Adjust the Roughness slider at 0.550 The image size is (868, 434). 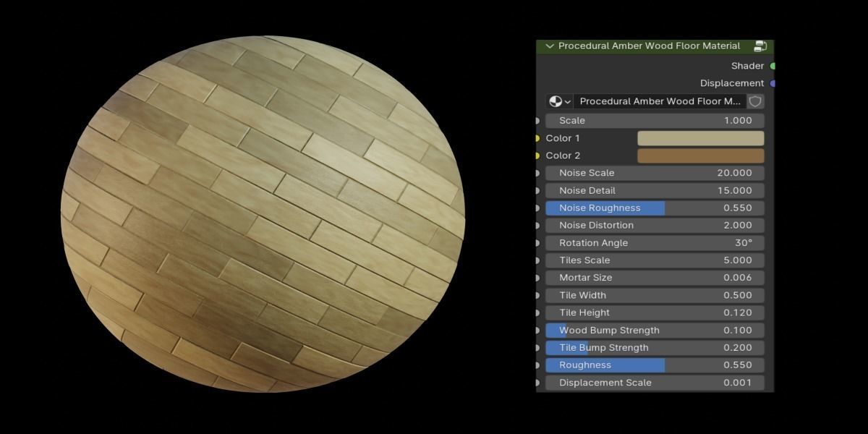pos(655,365)
